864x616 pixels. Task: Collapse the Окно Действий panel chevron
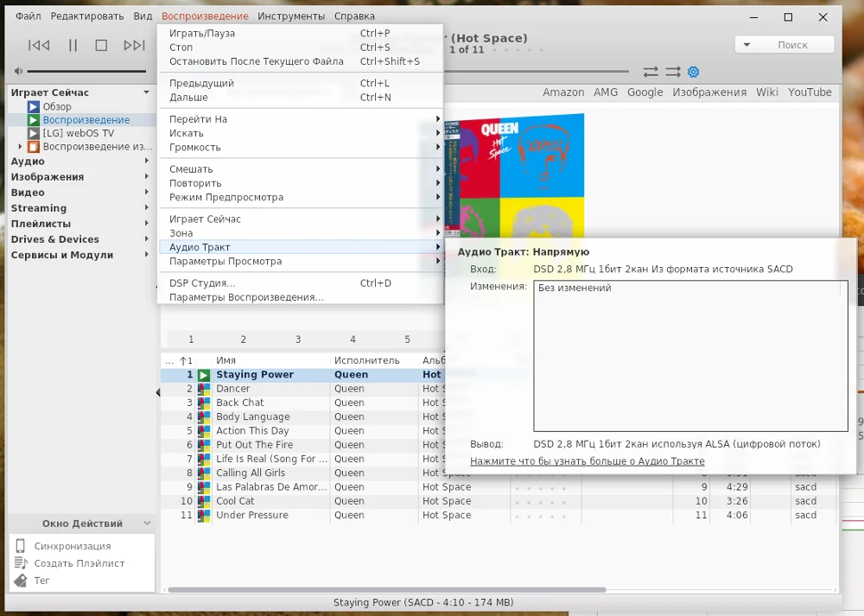pyautogui.click(x=147, y=523)
